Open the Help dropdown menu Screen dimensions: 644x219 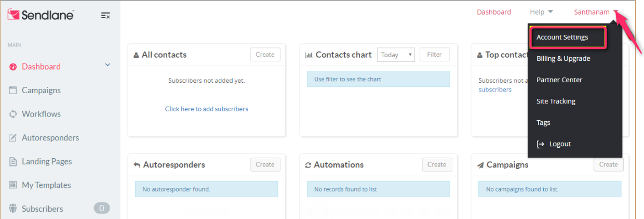[x=542, y=12]
